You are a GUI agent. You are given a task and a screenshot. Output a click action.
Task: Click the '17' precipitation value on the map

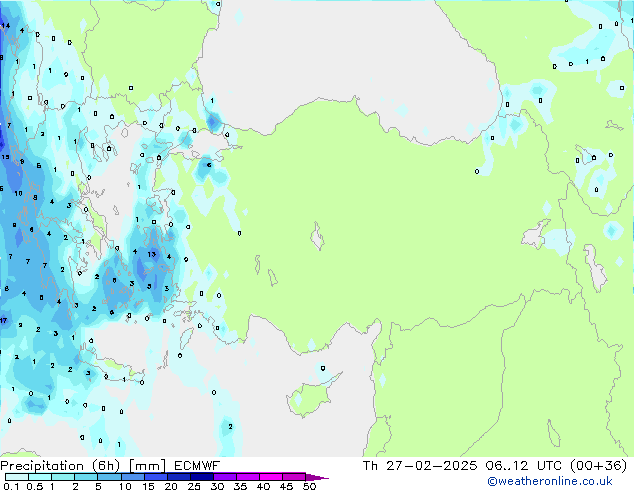(4, 321)
